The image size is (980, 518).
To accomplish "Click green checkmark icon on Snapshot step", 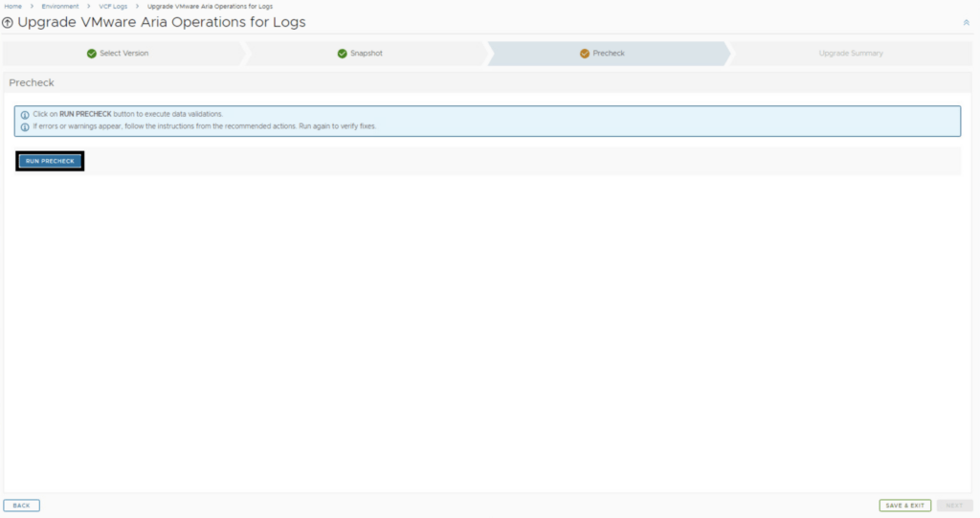I will (342, 54).
